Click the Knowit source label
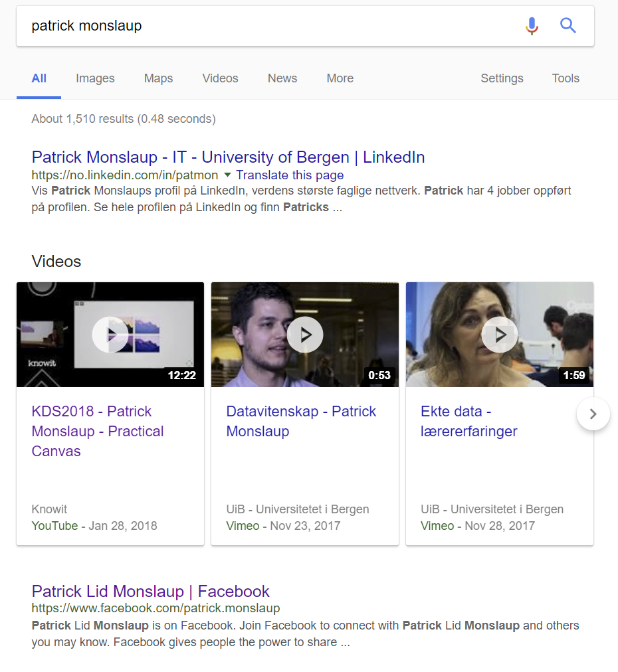This screenshot has height=672, width=618. coord(49,509)
